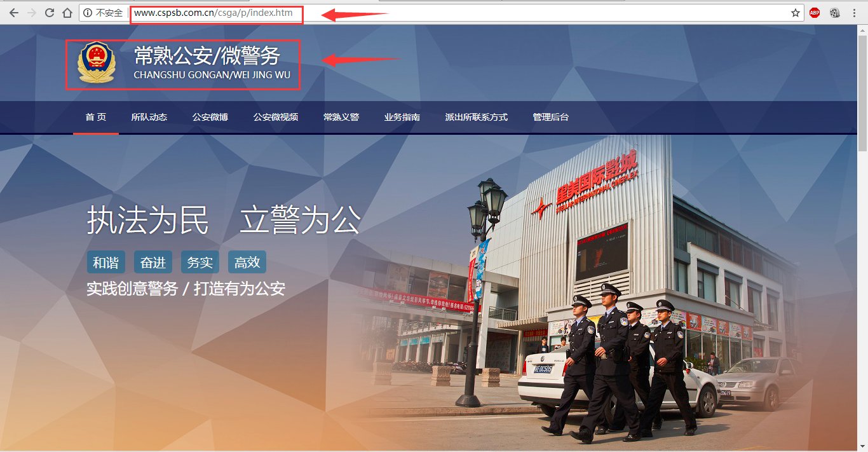
Task: Reload the current page
Action: 49,12
